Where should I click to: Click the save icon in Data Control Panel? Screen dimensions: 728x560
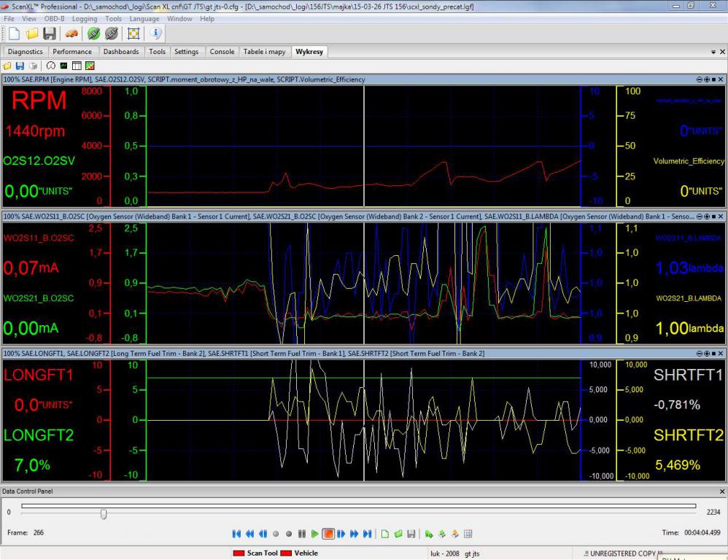pyautogui.click(x=411, y=534)
